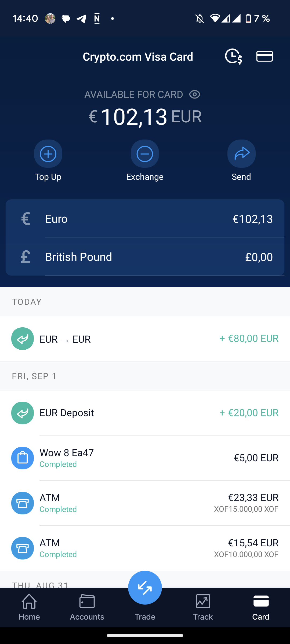Screen dimensions: 290x644
Task: Open the Wow 8 Ea47 purchase transaction
Action: (145, 458)
